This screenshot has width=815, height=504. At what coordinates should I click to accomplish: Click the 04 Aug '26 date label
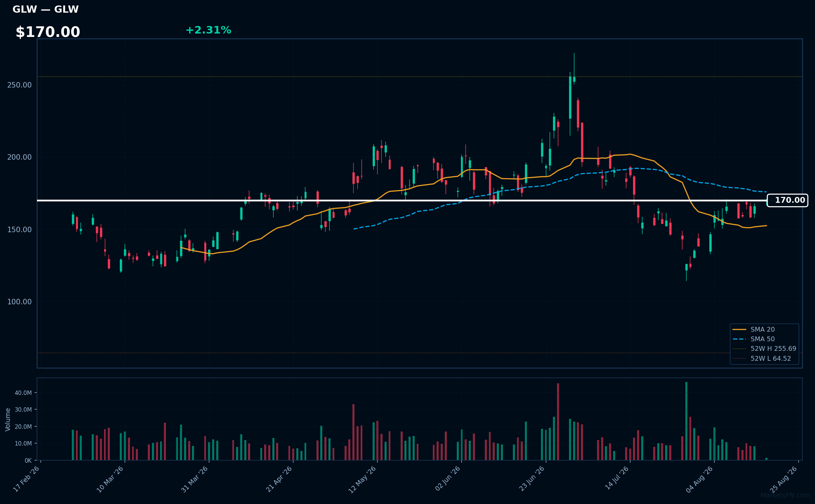click(700, 479)
